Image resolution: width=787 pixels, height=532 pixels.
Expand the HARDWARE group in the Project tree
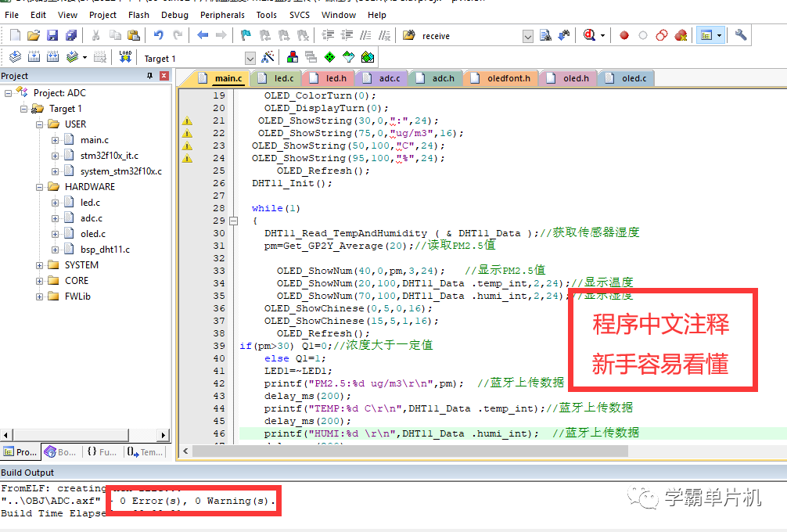point(40,186)
